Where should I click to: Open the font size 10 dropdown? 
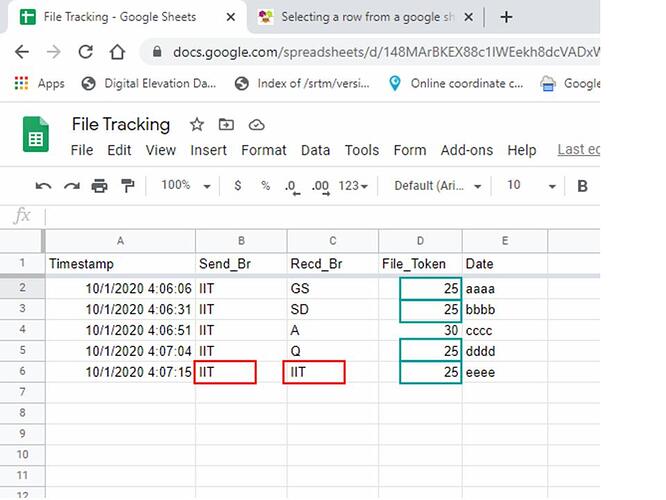(x=530, y=186)
